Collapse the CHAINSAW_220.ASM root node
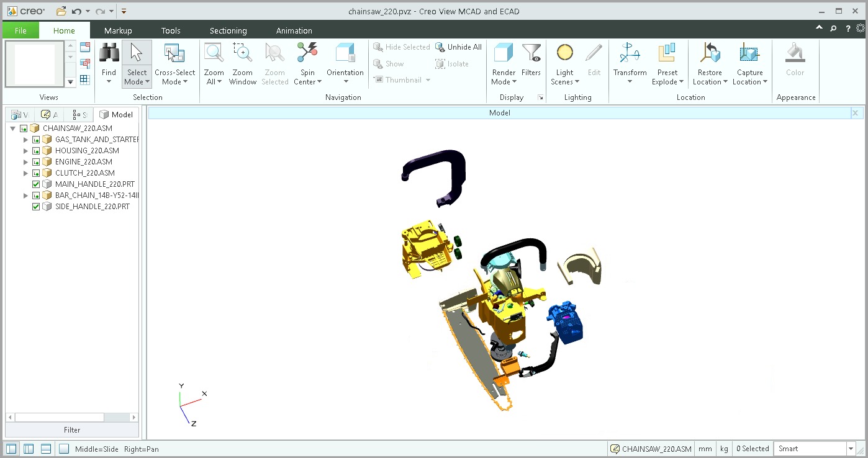868x458 pixels. pos(13,128)
